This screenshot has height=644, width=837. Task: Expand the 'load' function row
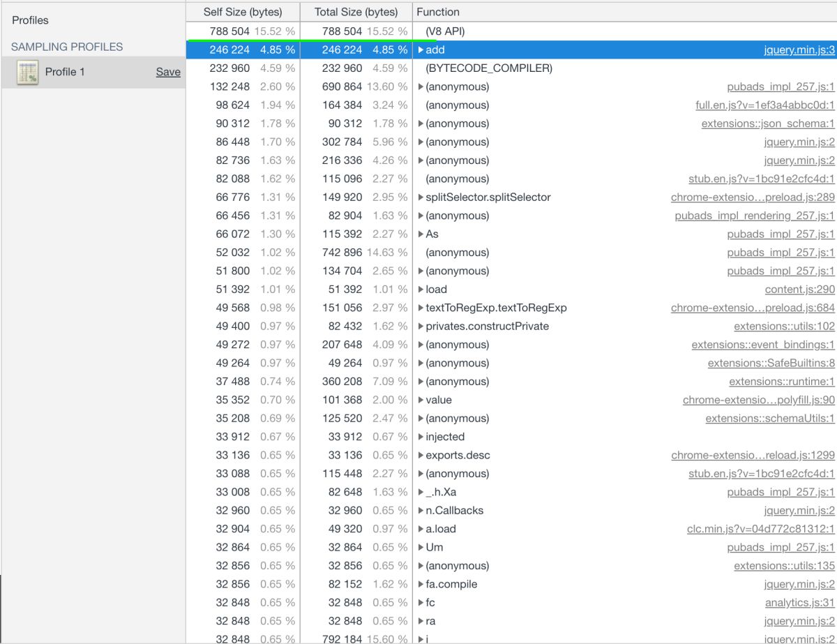[421, 290]
